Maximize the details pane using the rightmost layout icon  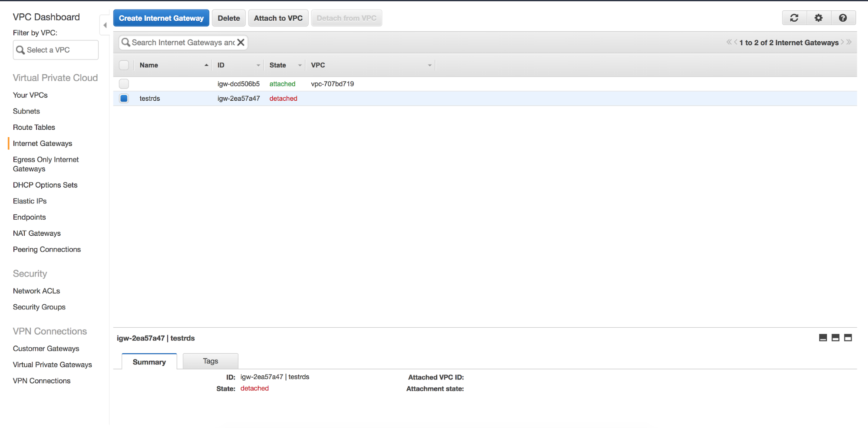coord(848,338)
